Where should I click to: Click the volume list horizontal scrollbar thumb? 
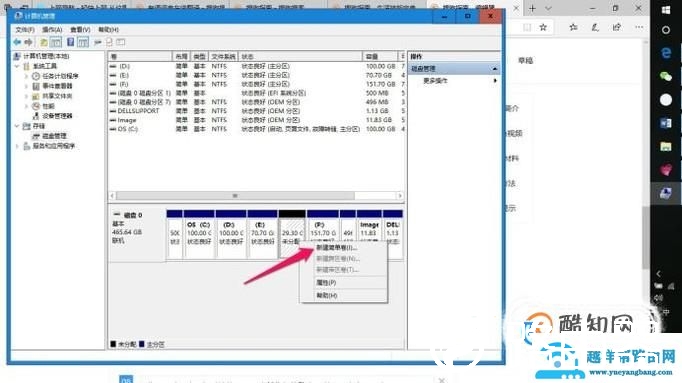(235, 196)
